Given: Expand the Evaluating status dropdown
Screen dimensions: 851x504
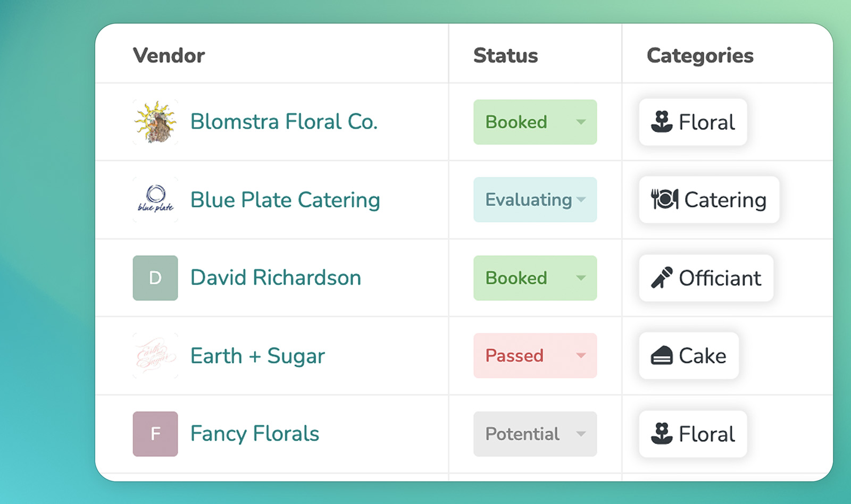Looking at the screenshot, I should 535,200.
